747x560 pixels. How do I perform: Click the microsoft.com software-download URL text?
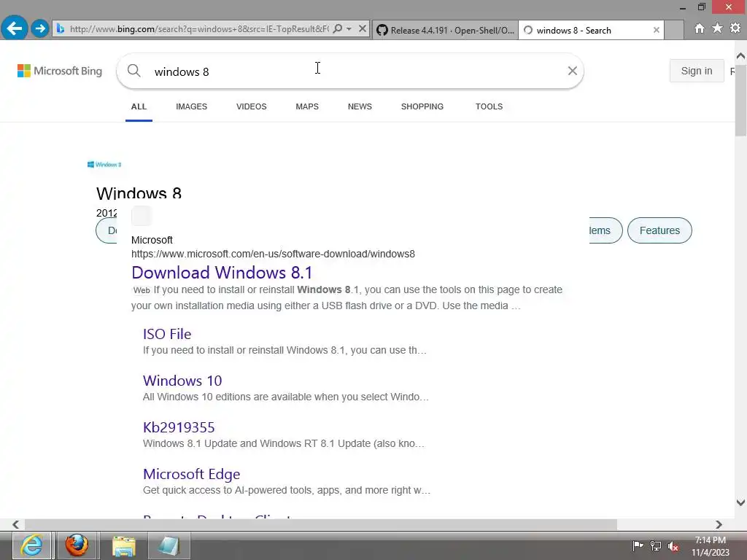click(273, 254)
